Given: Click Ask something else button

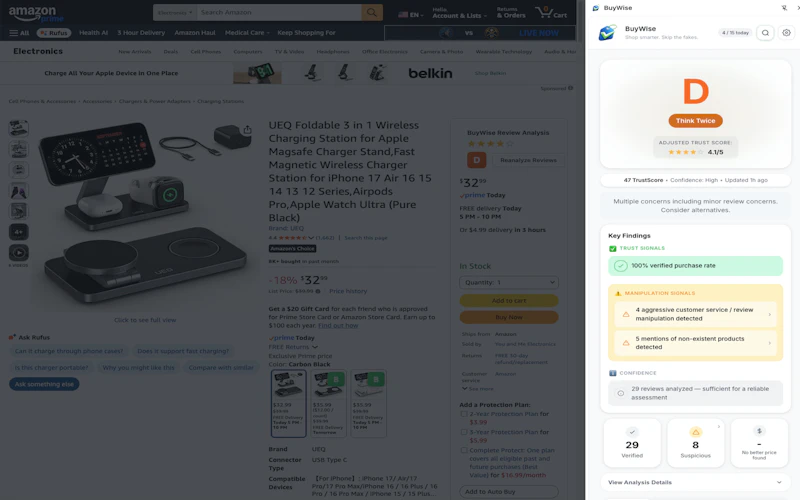Looking at the screenshot, I should [x=44, y=384].
